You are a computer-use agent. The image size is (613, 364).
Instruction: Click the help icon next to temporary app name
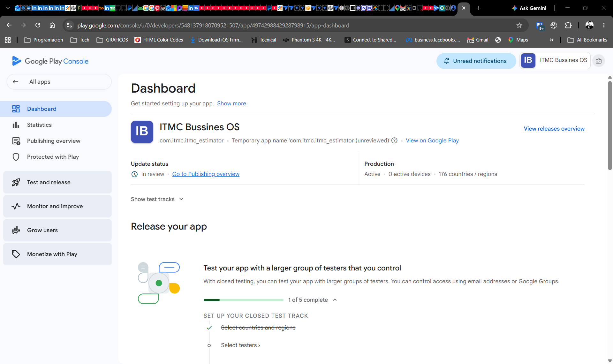click(x=394, y=140)
